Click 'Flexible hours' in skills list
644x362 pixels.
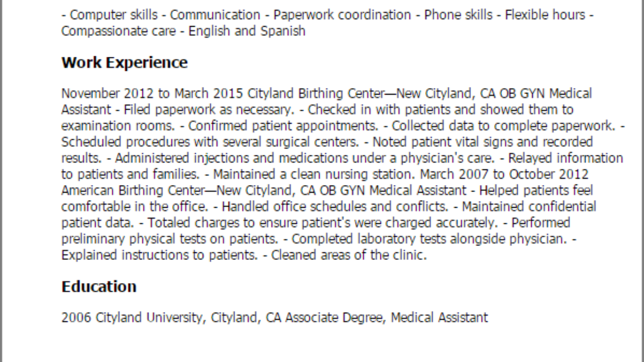[x=545, y=15]
